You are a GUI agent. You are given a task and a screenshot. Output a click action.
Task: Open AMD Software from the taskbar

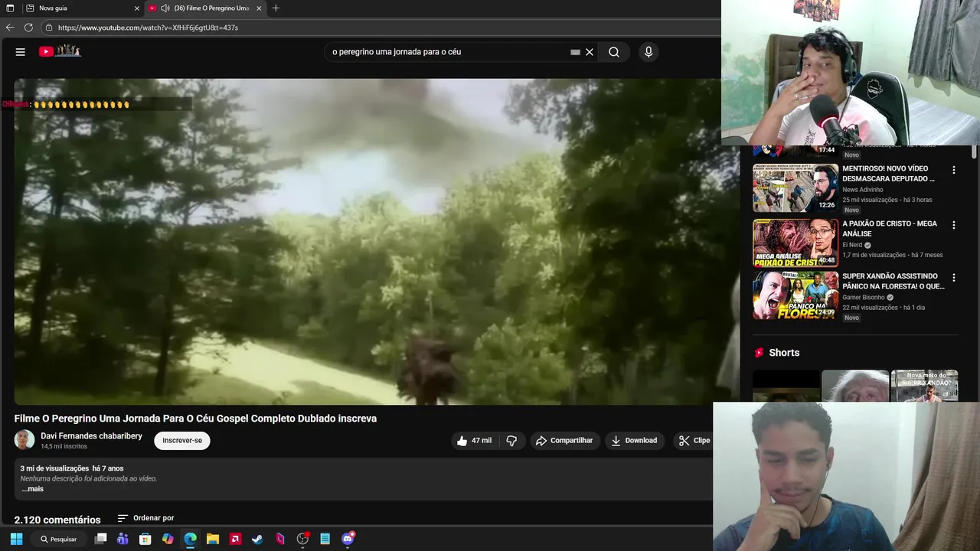click(235, 539)
